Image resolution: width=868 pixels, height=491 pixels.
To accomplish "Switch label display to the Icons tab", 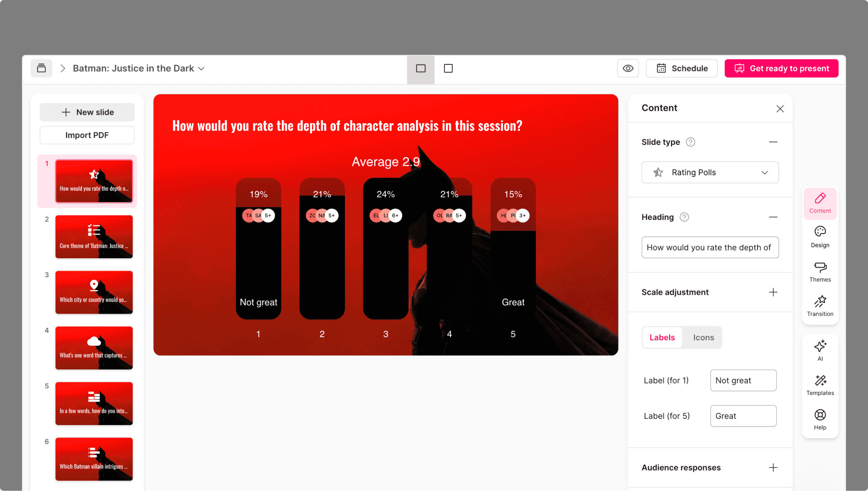I will click(703, 337).
